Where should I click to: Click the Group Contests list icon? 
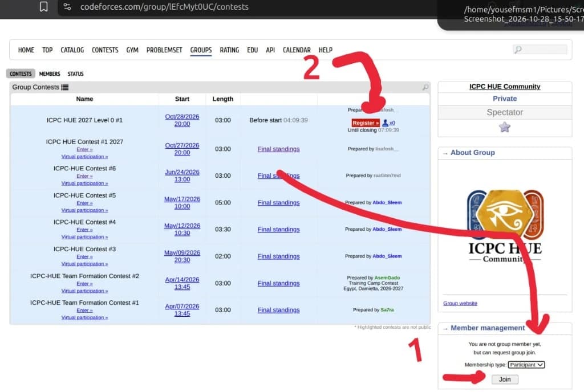tap(65, 87)
